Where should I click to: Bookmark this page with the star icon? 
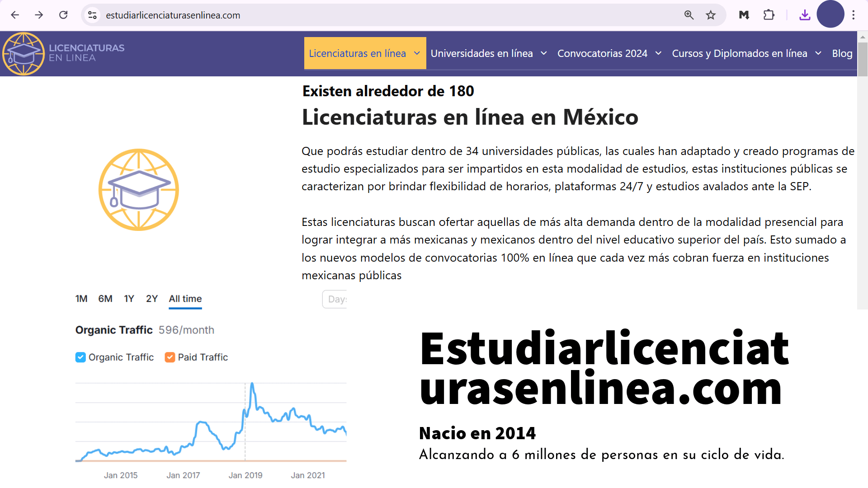coord(711,15)
